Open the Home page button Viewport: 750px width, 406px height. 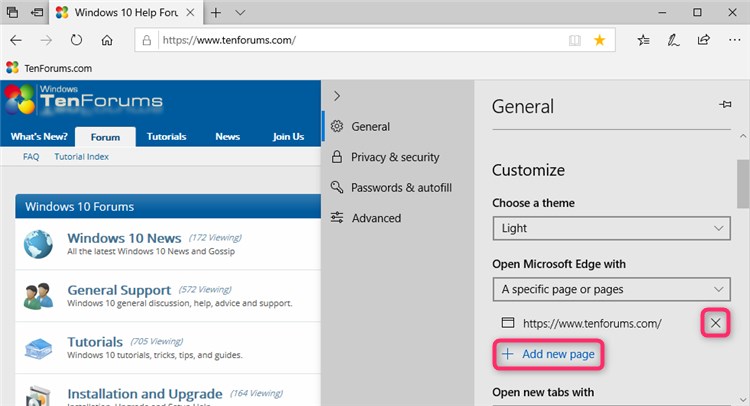(x=107, y=40)
